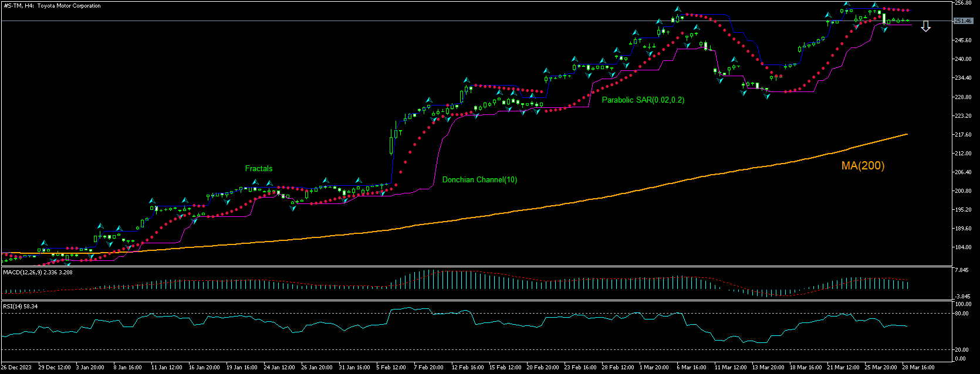Click the 217.60 price axis label
The width and height of the screenshot is (980, 374).
click(x=963, y=135)
